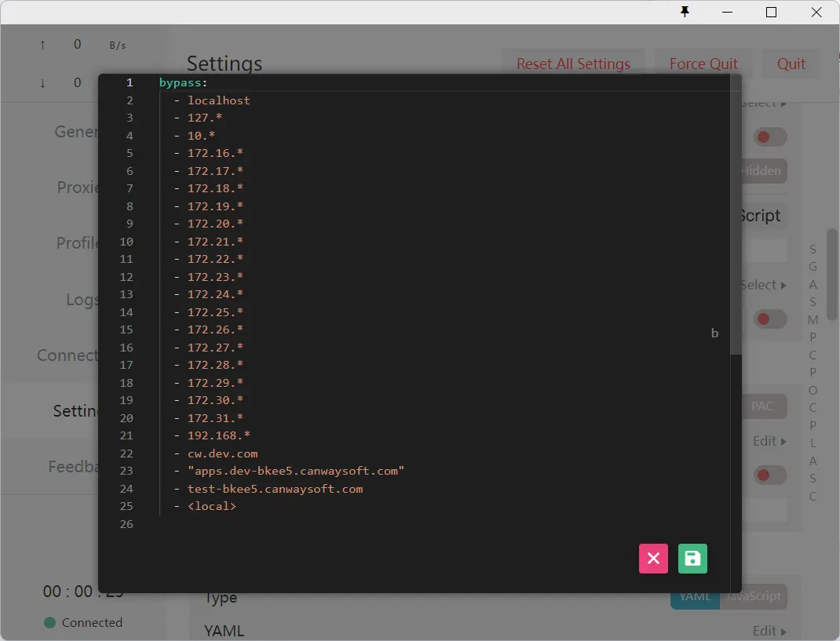Open the Logs sidebar tab

[82, 300]
